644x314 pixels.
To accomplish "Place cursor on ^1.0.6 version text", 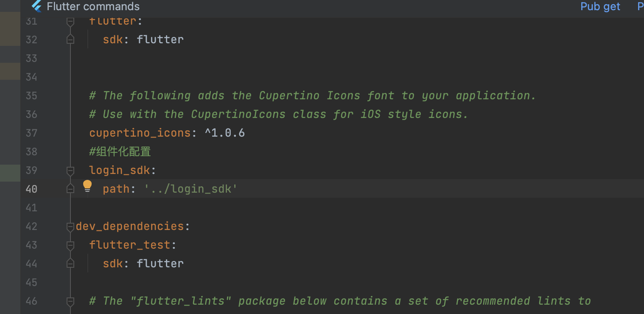I will [225, 133].
